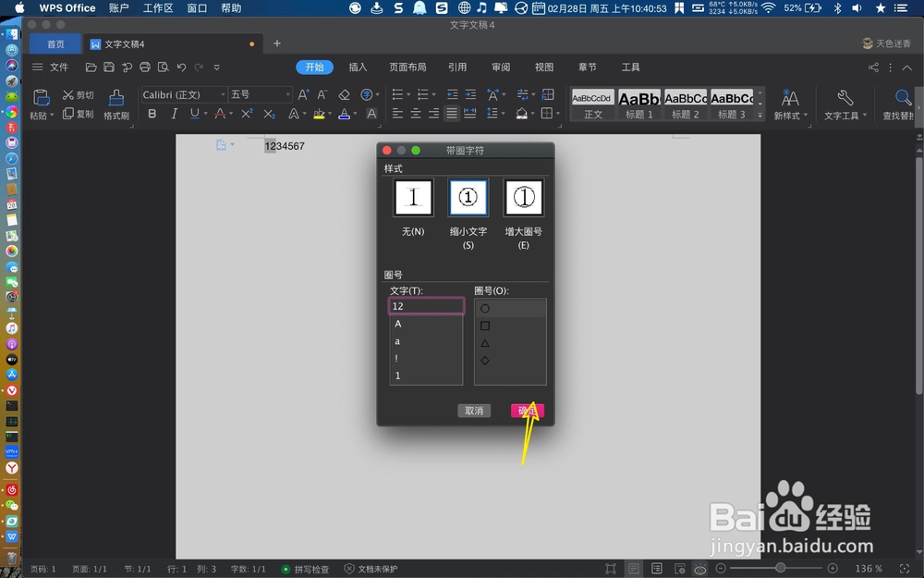Select the 增大圈号(E) style option
Screen dimensions: 924x578
click(x=523, y=197)
